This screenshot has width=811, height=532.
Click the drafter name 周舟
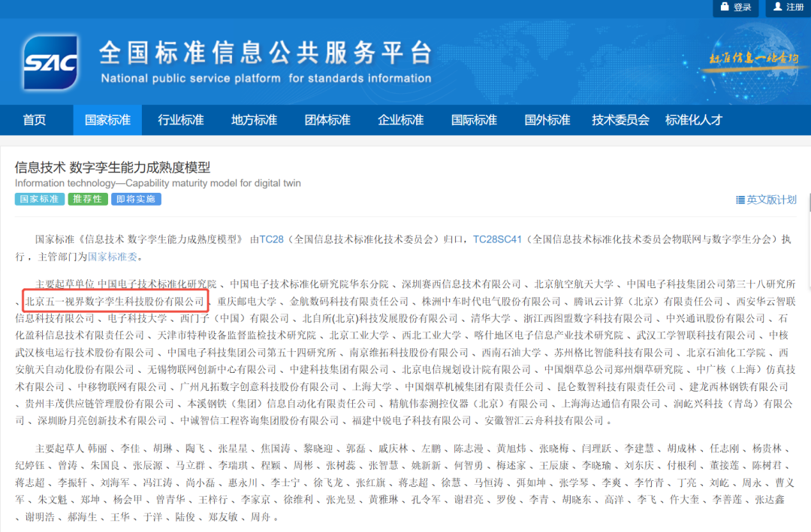tap(261, 516)
